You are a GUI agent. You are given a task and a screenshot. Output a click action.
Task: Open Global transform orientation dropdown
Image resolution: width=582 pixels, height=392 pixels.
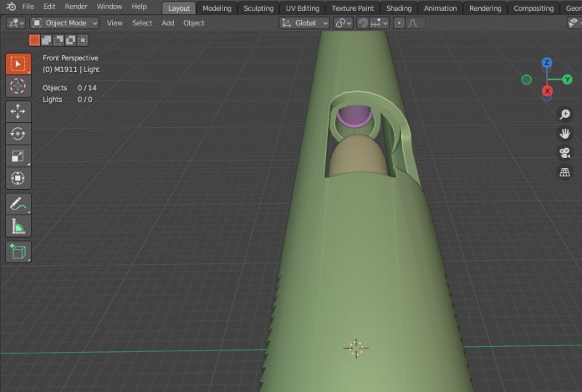click(304, 23)
